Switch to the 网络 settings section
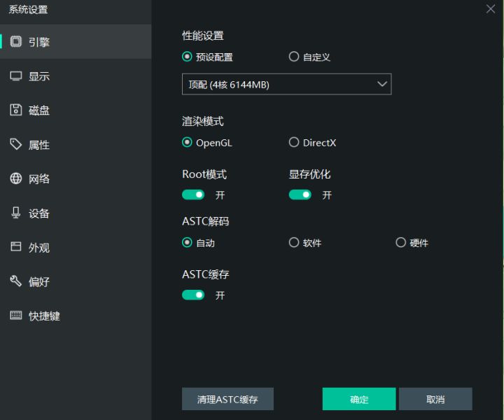504x420 pixels. pos(76,178)
